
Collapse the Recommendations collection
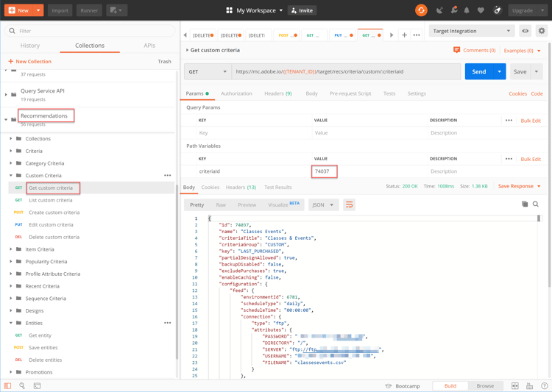point(6,119)
